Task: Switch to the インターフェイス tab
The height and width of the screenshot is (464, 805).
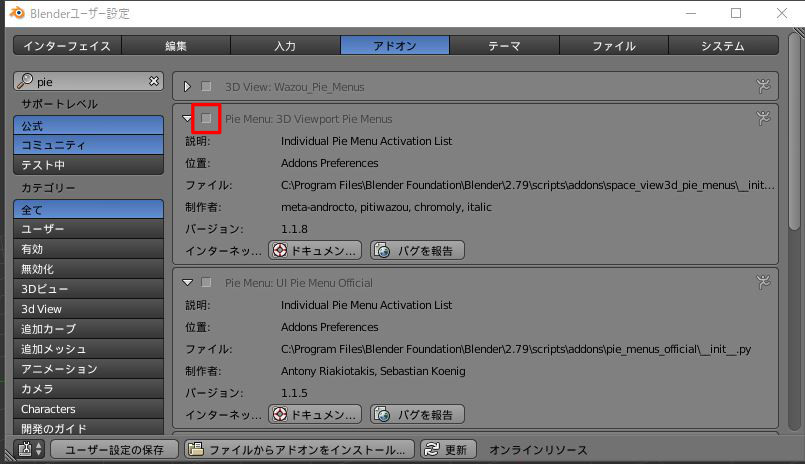Action: pos(67,46)
